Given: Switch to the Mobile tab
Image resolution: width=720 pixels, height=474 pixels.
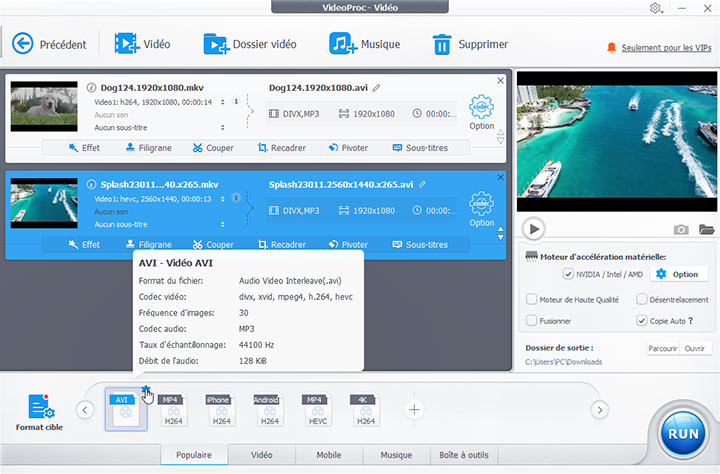Looking at the screenshot, I should coord(329,455).
